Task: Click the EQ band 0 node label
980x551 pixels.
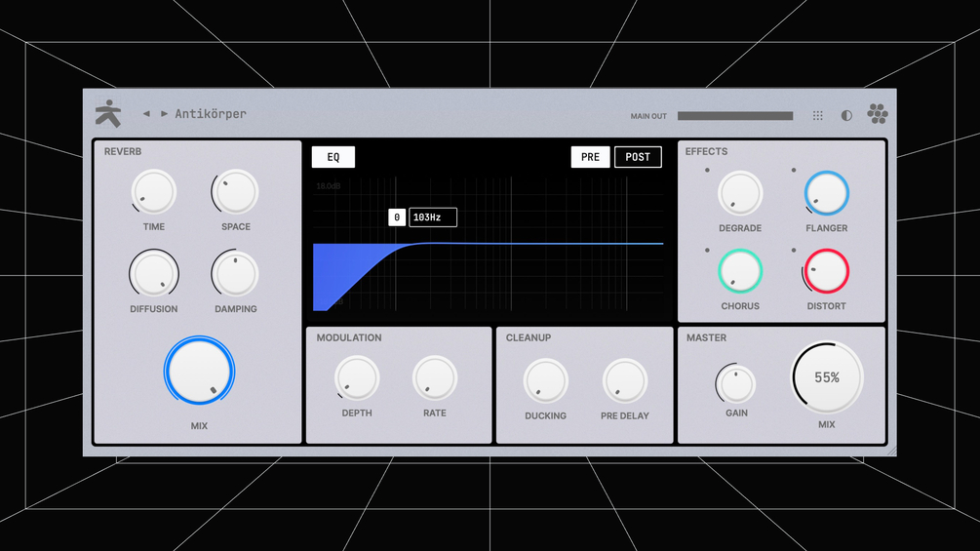Action: pos(397,217)
